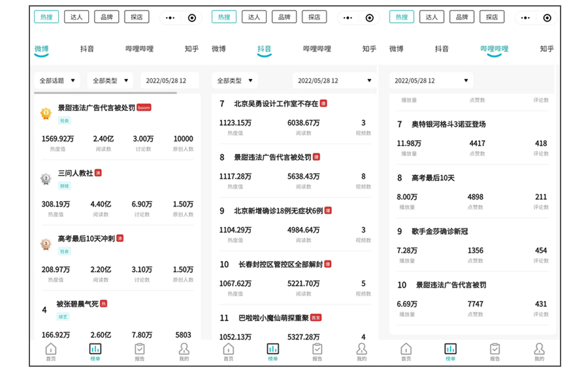This screenshot has width=588, height=374.
Task: Click 综艺 tag under 被张碧晨气死
Action: 63,317
